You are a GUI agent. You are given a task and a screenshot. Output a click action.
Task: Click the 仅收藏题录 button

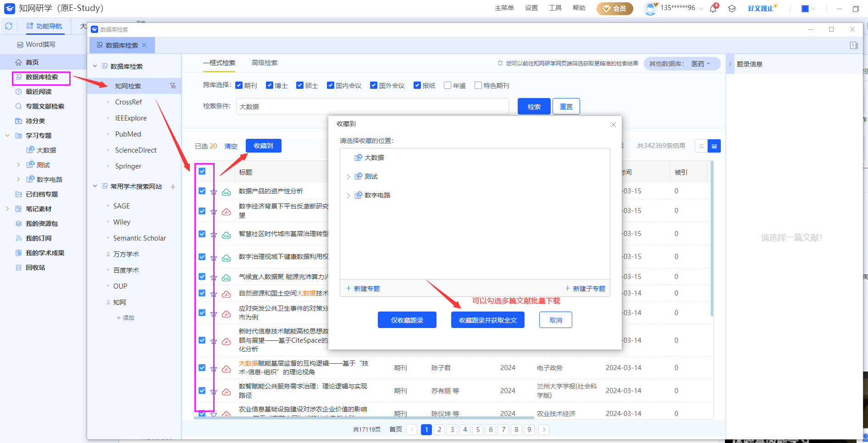407,320
